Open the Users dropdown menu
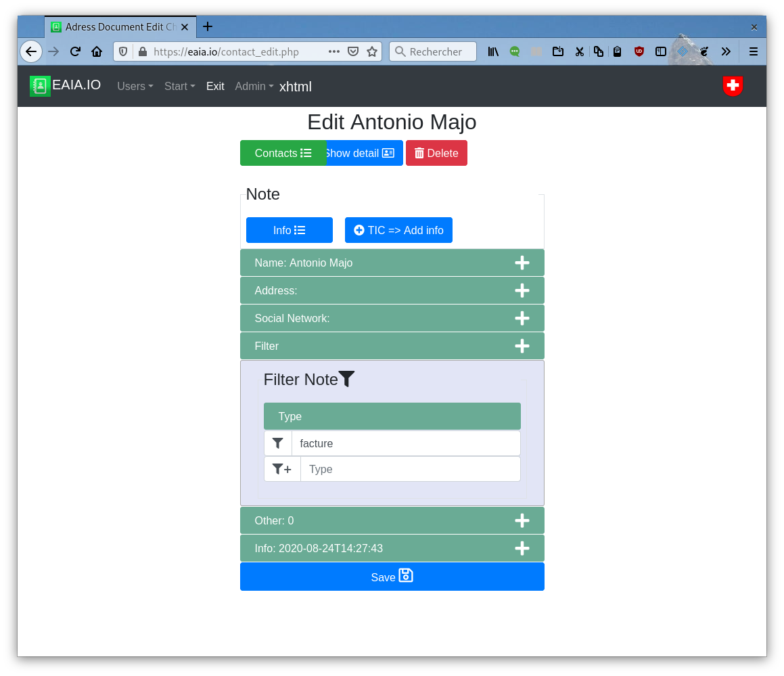This screenshot has width=784, height=676. click(135, 86)
